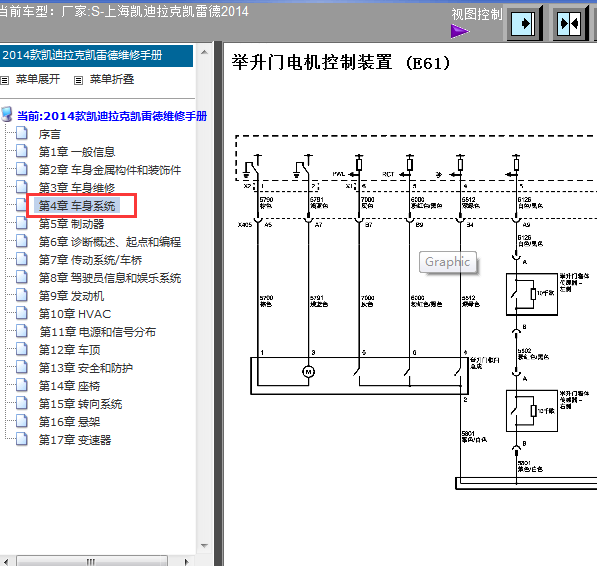
Task: Open 第9章 发动机
Action: (71, 296)
